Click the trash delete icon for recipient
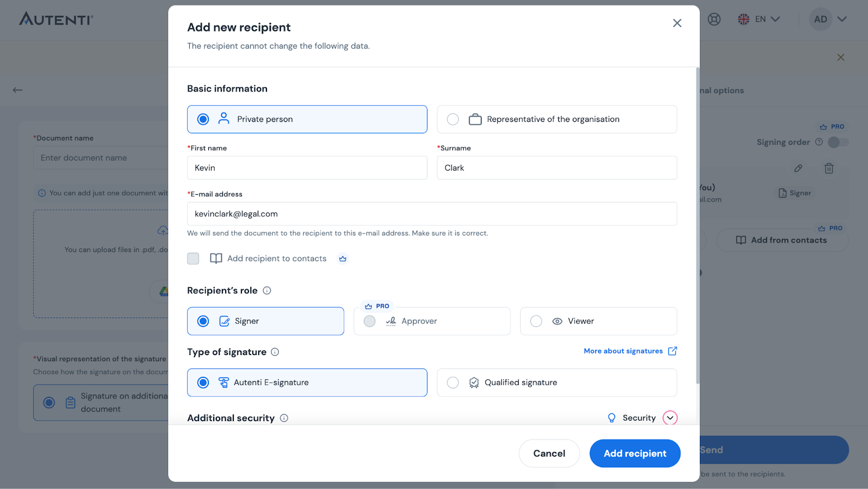The image size is (868, 489). pyautogui.click(x=828, y=168)
